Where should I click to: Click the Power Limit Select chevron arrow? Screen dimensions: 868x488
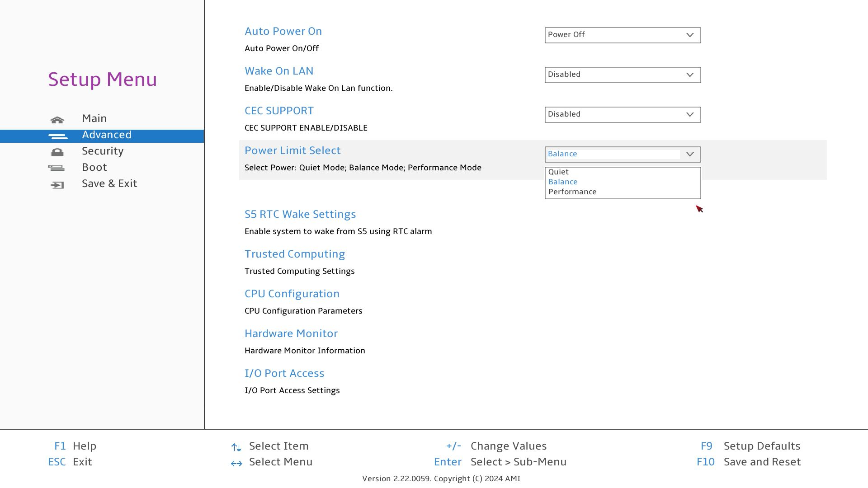click(x=689, y=155)
